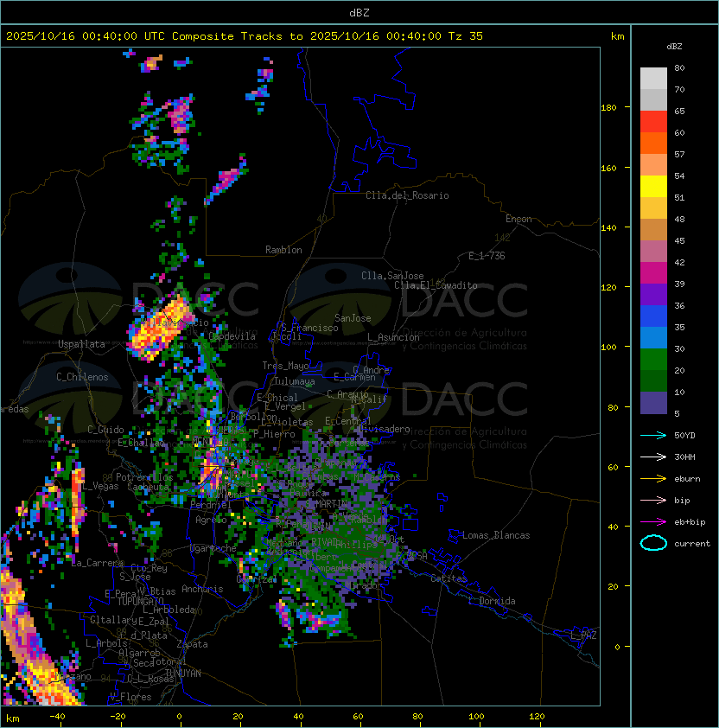Pick the magenta 39-42 dBZ swatch
Viewport: 719px width, 728px height.
653,273
